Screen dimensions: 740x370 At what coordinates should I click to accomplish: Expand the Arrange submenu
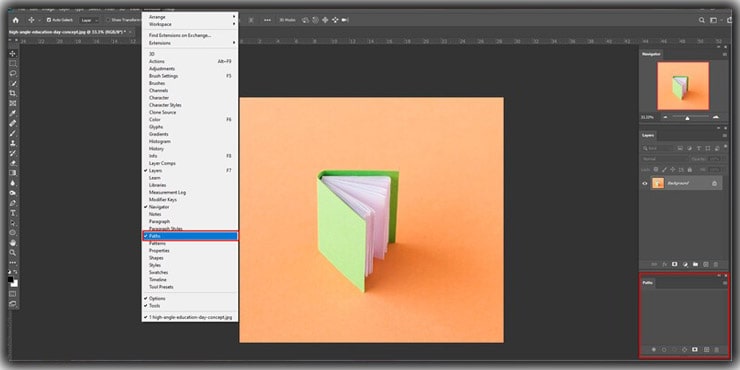(x=190, y=17)
